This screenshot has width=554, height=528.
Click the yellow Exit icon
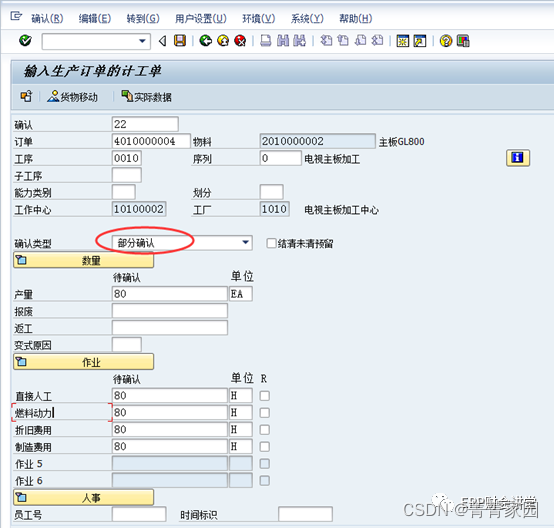click(x=223, y=41)
